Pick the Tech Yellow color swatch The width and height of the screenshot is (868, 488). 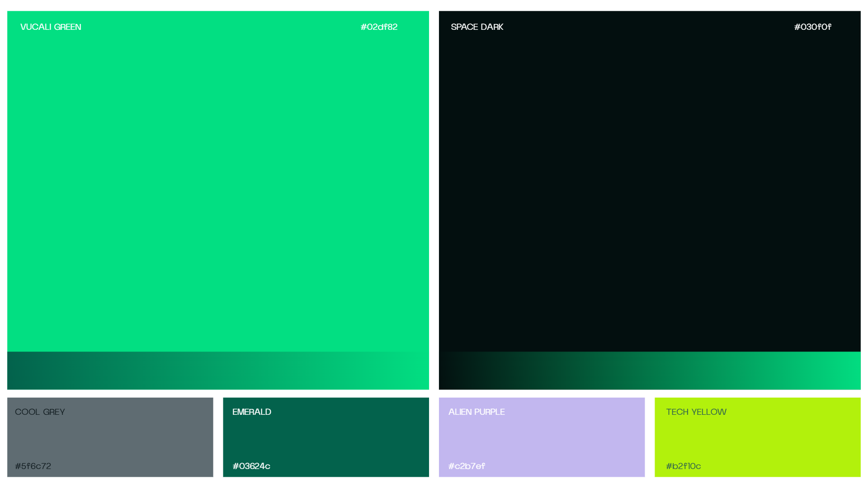tap(758, 437)
